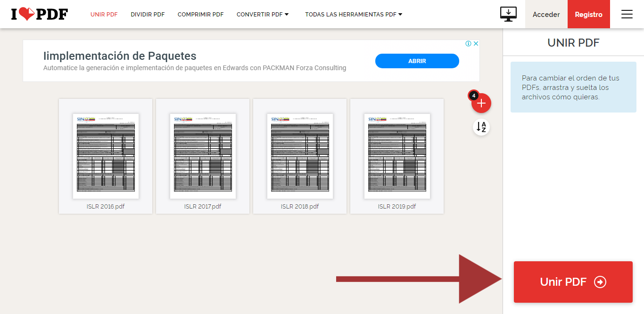The height and width of the screenshot is (314, 644).
Task: Expand the Convertir PDF dropdown
Action: (263, 15)
